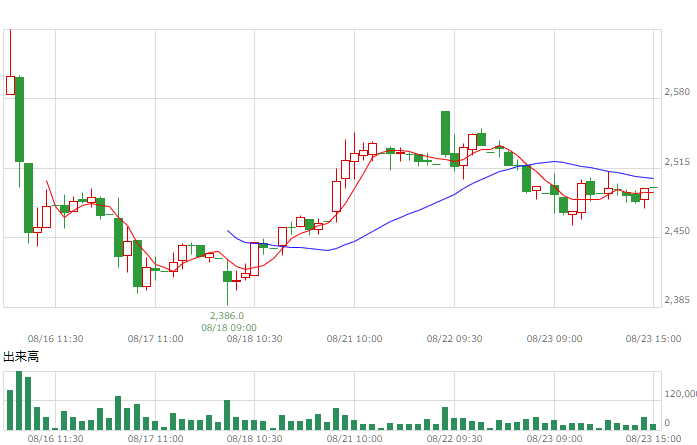The height and width of the screenshot is (445, 697).
Task: Select the 2,386.0 low price annotation
Action: point(227,316)
